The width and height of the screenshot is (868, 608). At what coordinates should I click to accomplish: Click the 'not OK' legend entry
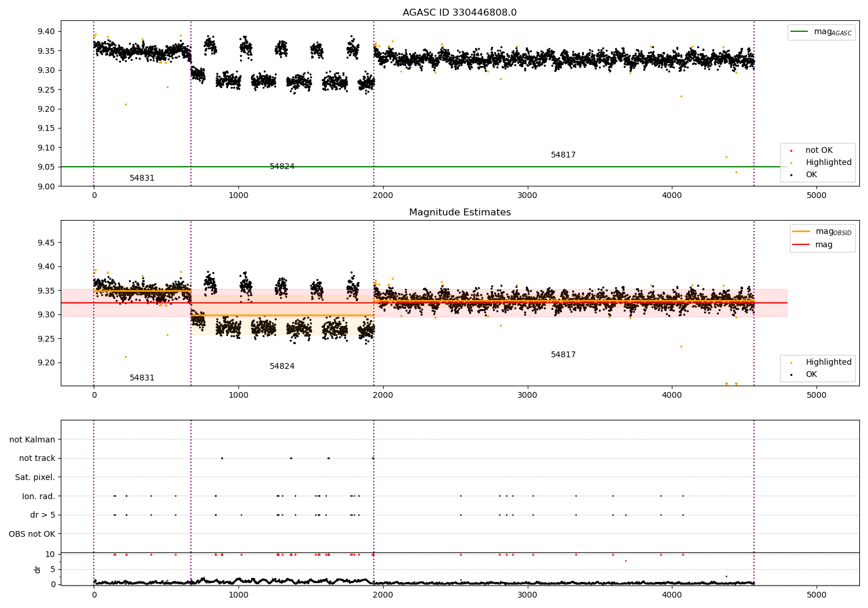click(819, 151)
